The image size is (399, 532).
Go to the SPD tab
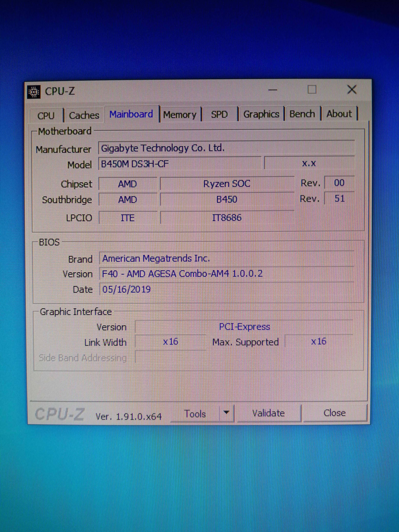point(219,114)
